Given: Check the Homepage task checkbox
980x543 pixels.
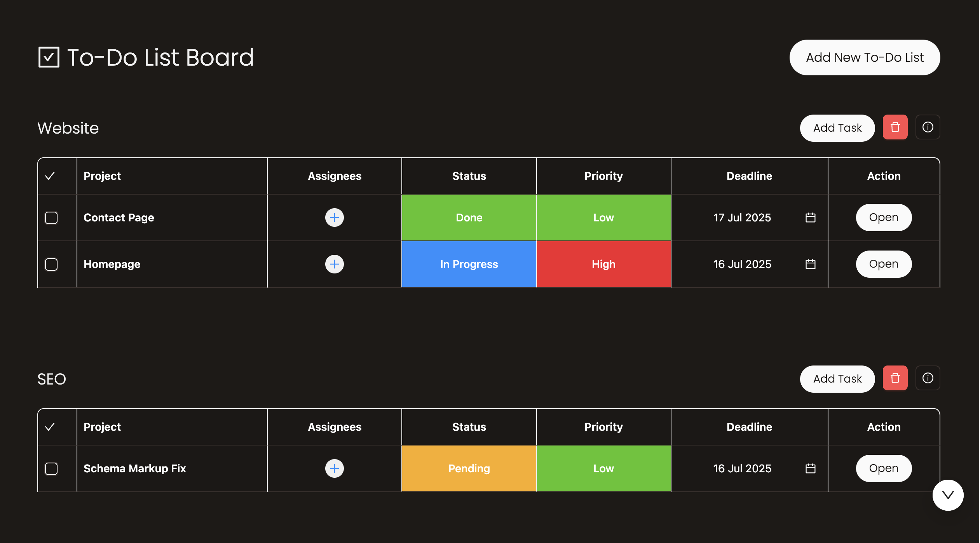Looking at the screenshot, I should coord(51,264).
